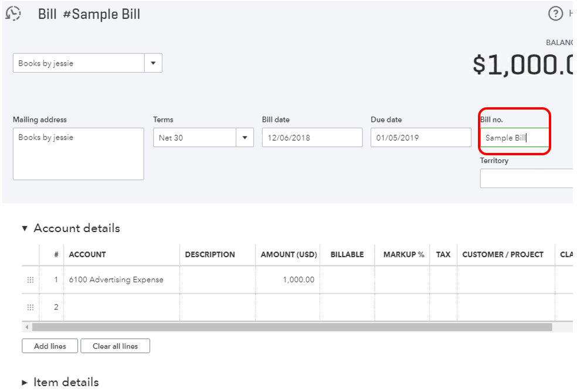Click drag handle icon on row 1
This screenshot has width=577, height=392.
coord(30,280)
